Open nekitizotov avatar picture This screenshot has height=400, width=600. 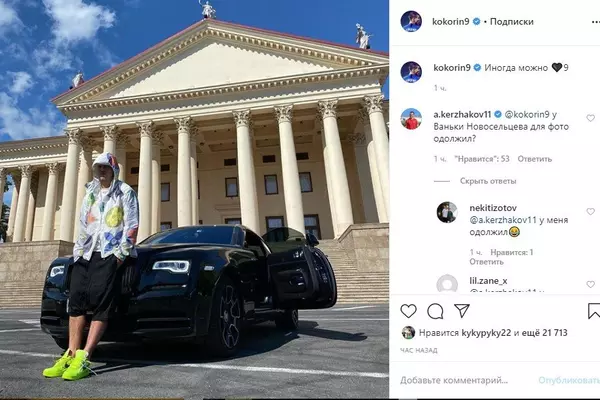coord(447,212)
